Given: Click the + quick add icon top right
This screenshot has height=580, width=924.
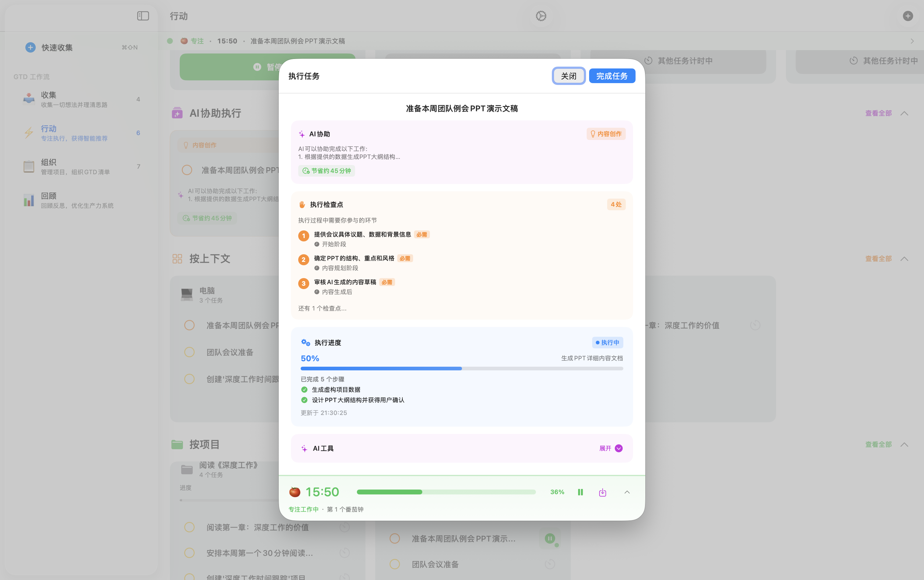Looking at the screenshot, I should tap(908, 16).
